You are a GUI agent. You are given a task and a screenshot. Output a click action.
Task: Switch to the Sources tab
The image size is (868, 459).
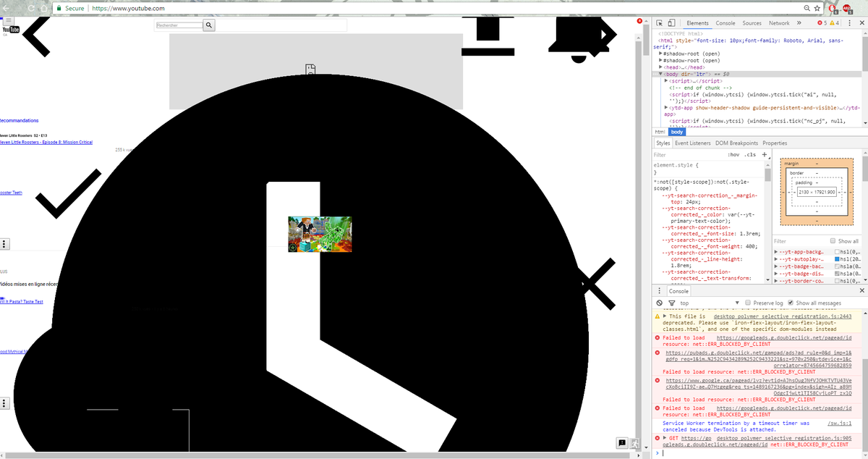752,23
